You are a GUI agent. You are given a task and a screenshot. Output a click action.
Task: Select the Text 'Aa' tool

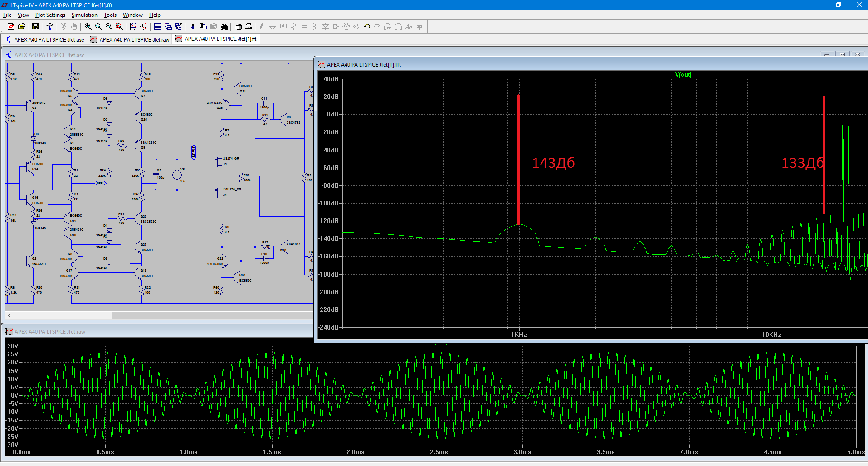tap(409, 27)
